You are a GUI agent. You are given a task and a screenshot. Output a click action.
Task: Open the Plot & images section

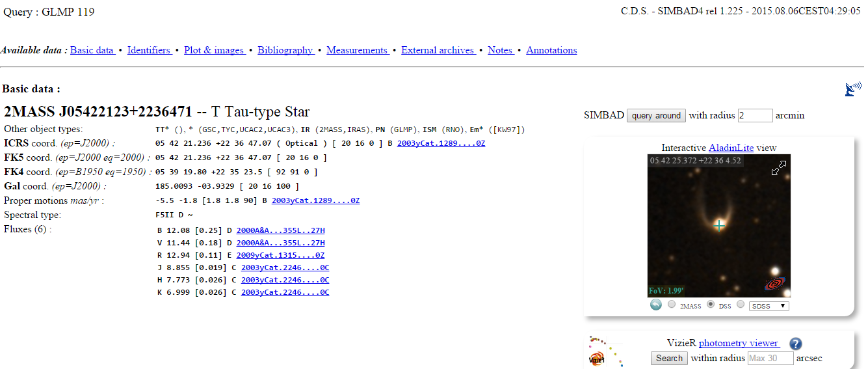click(214, 50)
